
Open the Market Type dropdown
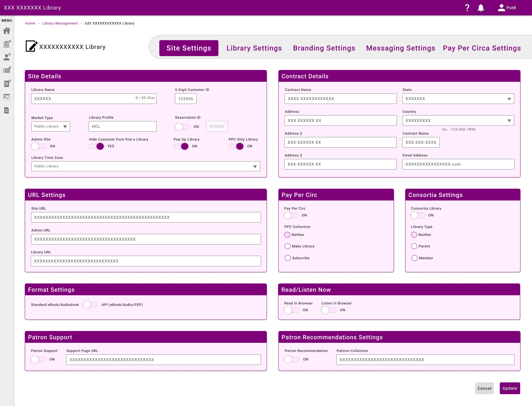point(51,126)
